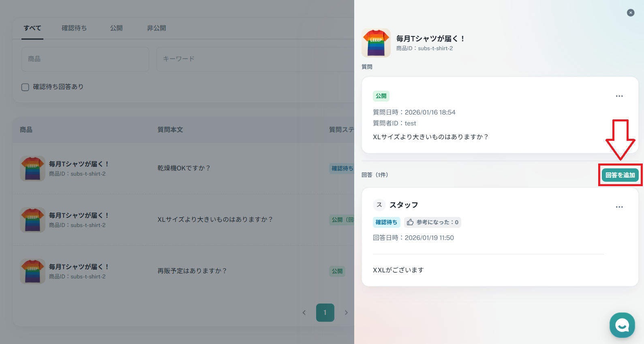Switch to the 確認待ち tab
The width and height of the screenshot is (644, 344).
[x=74, y=28]
